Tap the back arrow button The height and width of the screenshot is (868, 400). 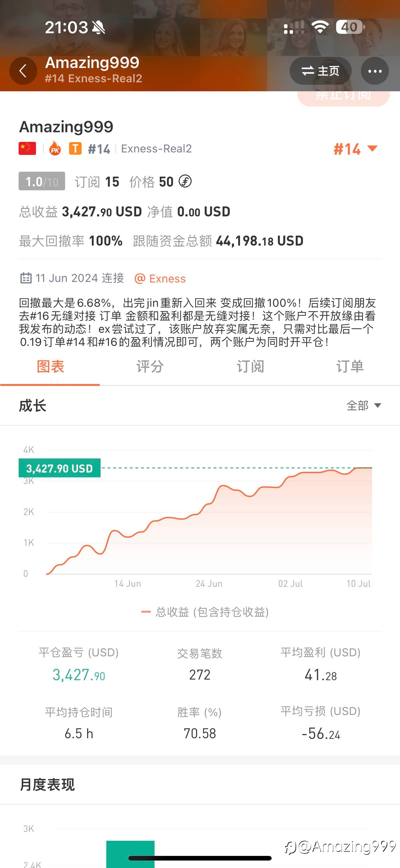coord(23,71)
